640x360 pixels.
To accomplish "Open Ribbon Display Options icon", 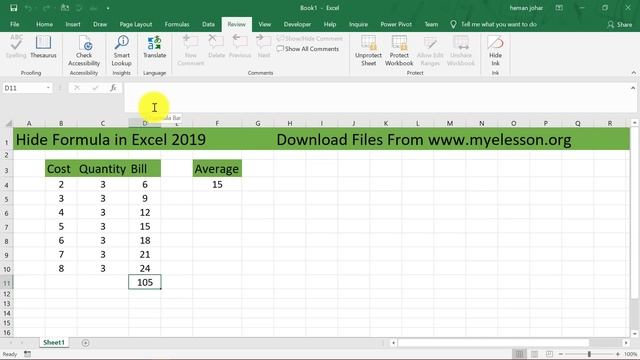I will (559, 8).
